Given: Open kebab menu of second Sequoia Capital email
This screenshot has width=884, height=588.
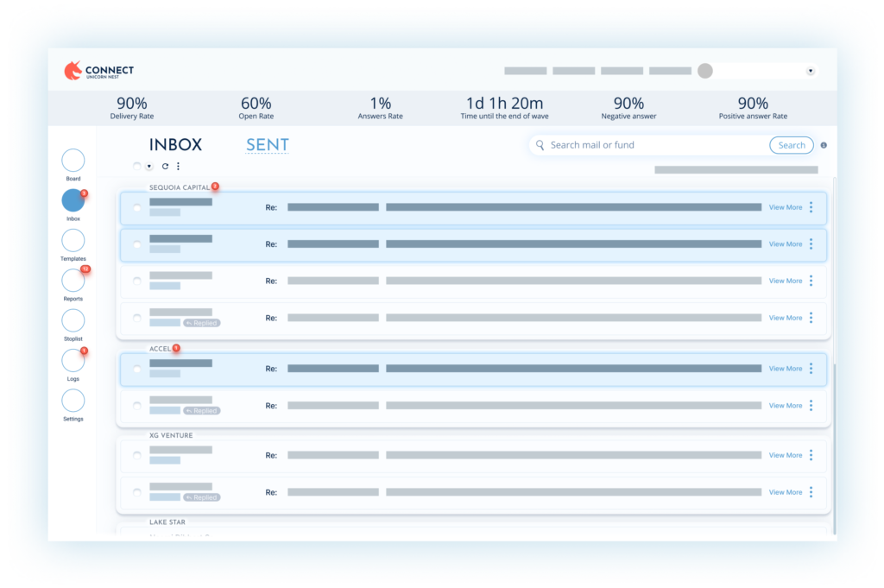Looking at the screenshot, I should 811,244.
